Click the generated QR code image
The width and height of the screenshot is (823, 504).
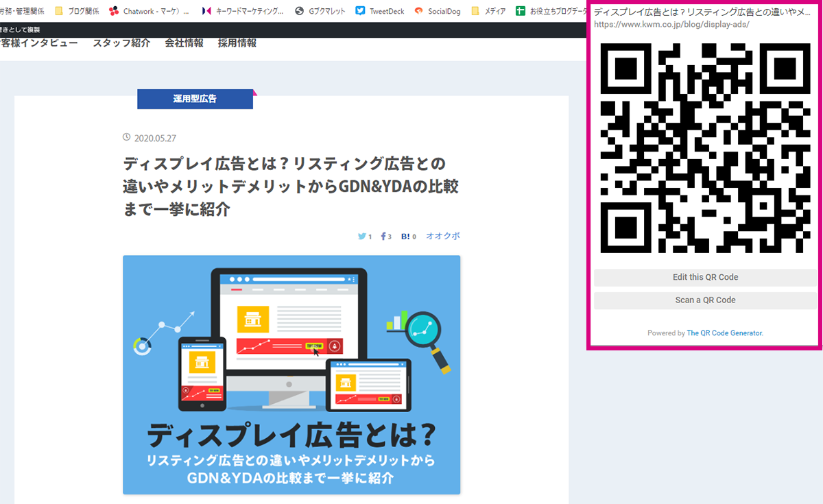click(x=706, y=147)
